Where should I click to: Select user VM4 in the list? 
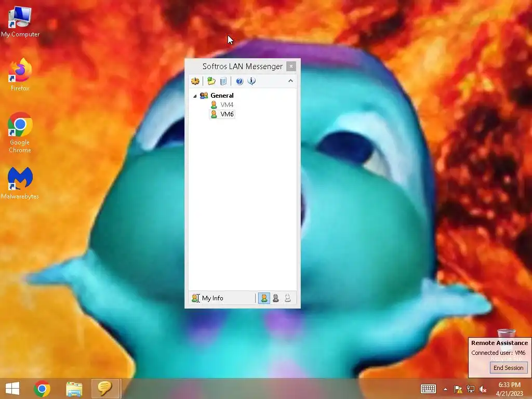pos(227,105)
